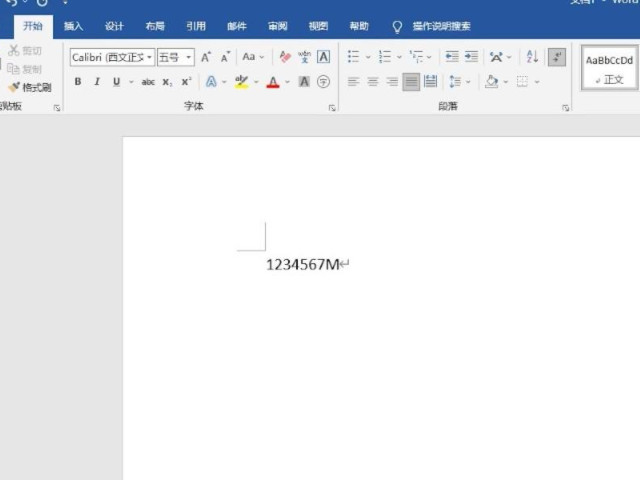Click the sort A-Z icon
Viewport: 640px width, 480px height.
tap(532, 57)
